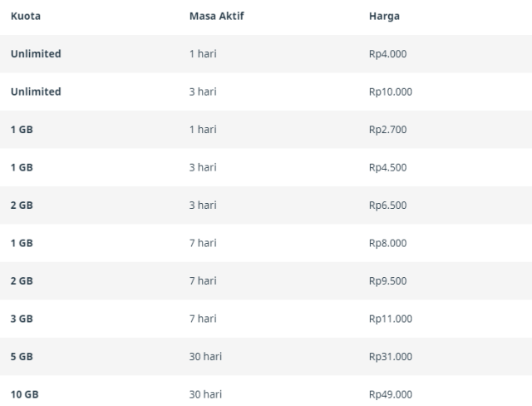Viewport: 532px width, 406px height.
Task: Select the Rp6.500 price cell
Action: pos(388,205)
